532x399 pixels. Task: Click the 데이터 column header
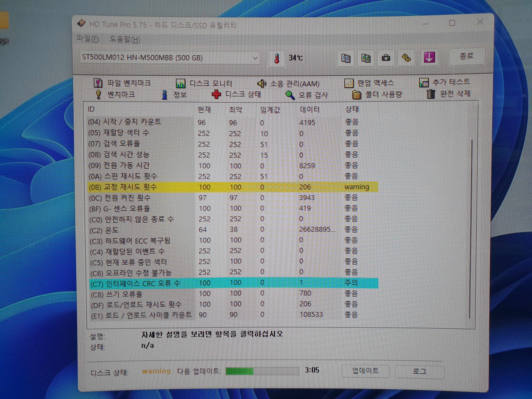[x=310, y=110]
